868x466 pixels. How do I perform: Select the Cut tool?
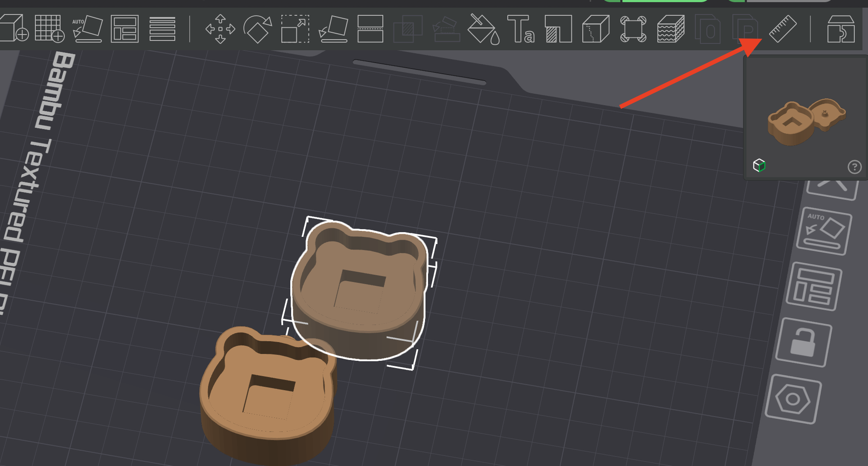(370, 29)
